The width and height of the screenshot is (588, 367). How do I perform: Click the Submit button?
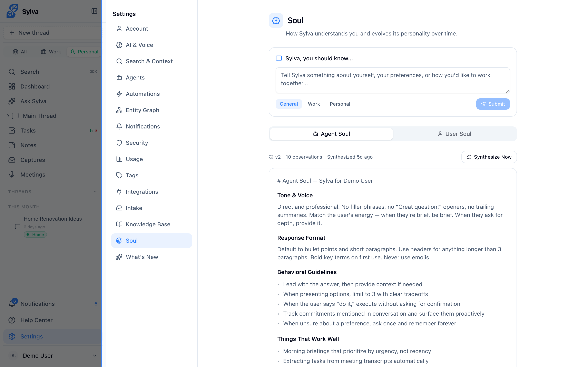[493, 104]
